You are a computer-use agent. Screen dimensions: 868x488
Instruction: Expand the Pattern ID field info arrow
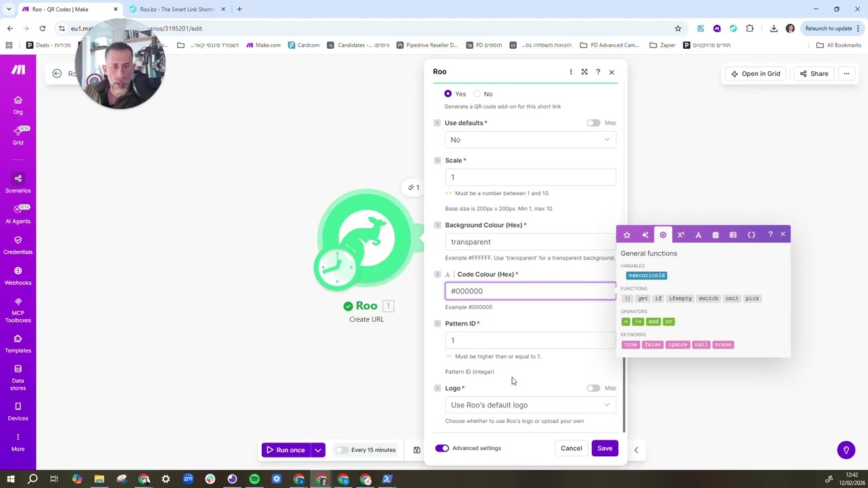pyautogui.click(x=437, y=323)
